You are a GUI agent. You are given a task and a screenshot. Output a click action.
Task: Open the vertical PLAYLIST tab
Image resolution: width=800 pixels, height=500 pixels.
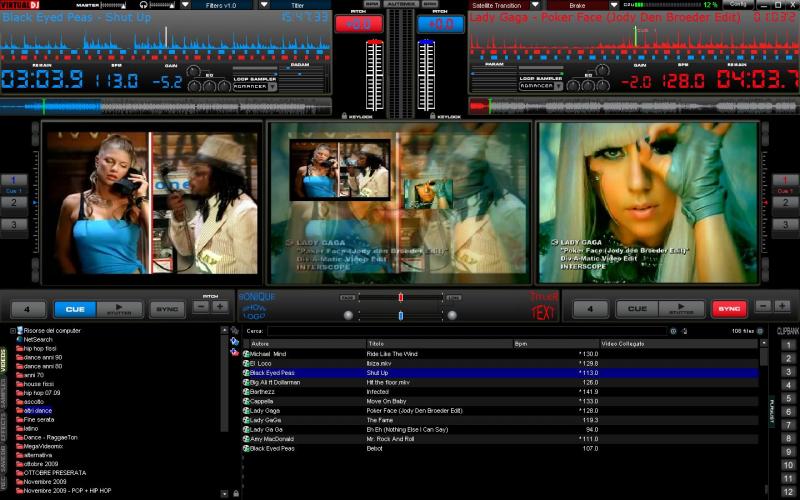coord(772,411)
